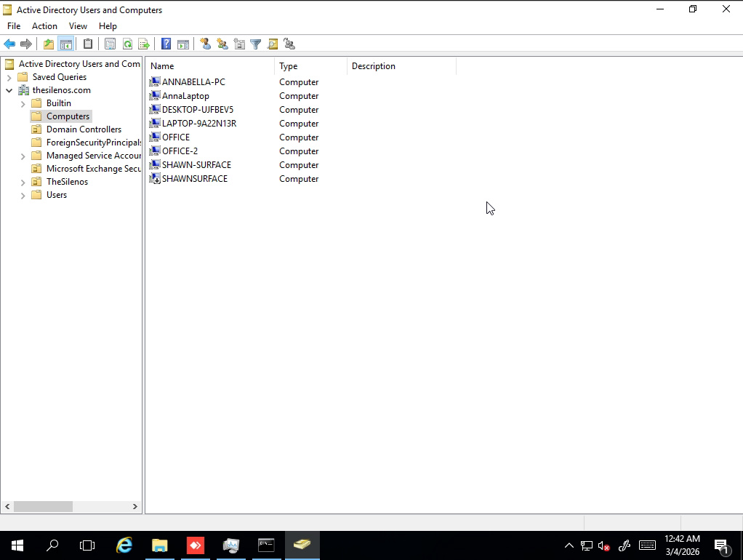This screenshot has width=743, height=560.
Task: Select ForeignSecurityPrincipals container
Action: [x=93, y=143]
